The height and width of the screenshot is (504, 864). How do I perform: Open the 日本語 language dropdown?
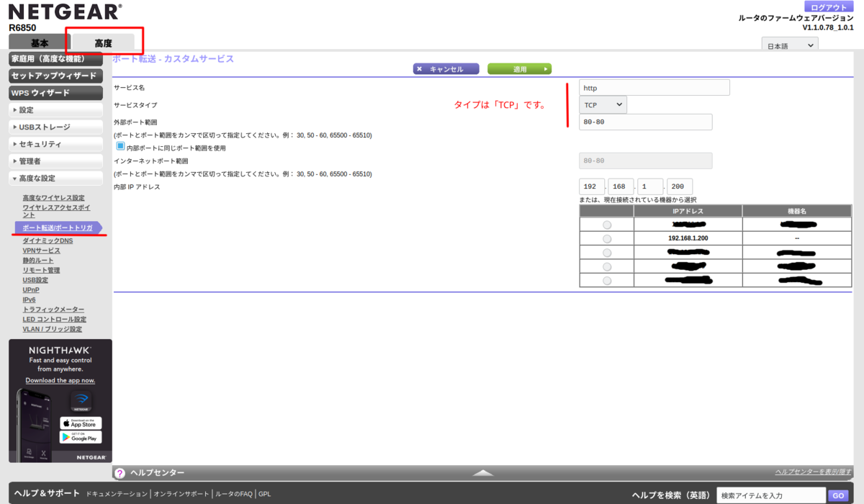tap(790, 45)
